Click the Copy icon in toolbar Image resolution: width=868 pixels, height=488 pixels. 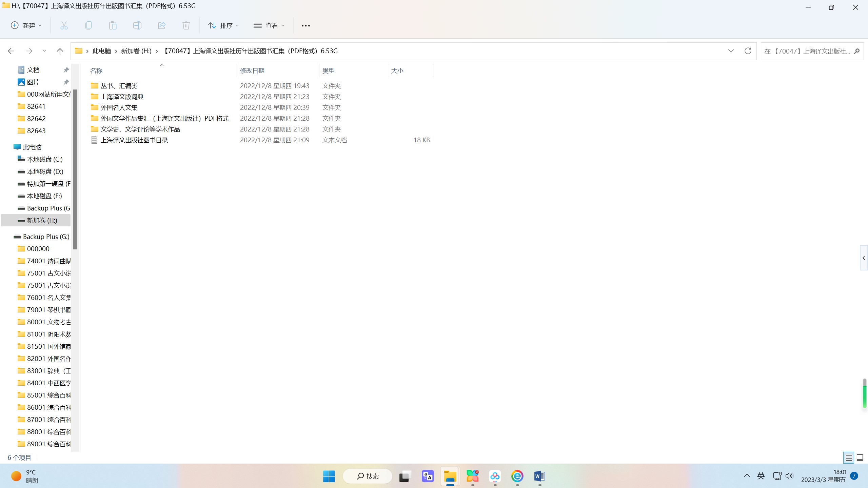pos(88,25)
